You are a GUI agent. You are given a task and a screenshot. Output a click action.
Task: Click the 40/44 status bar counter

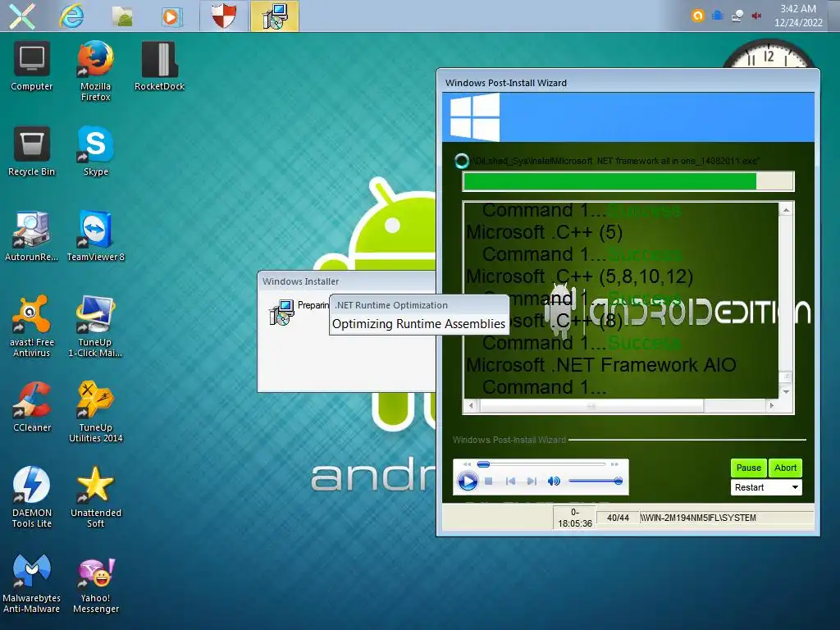(618, 518)
